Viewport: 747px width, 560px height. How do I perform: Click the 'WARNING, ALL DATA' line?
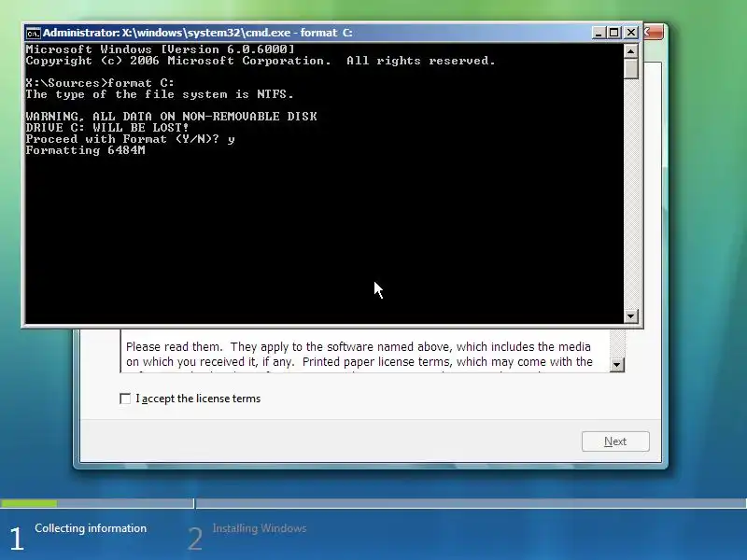tap(172, 117)
